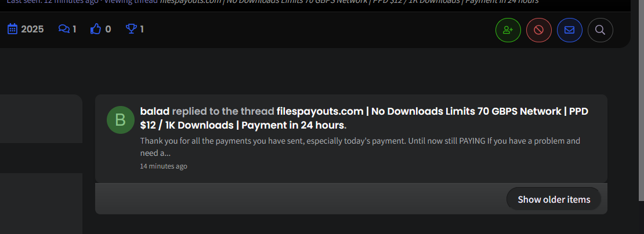Open balad's green B avatar
The width and height of the screenshot is (644, 234).
click(x=120, y=120)
